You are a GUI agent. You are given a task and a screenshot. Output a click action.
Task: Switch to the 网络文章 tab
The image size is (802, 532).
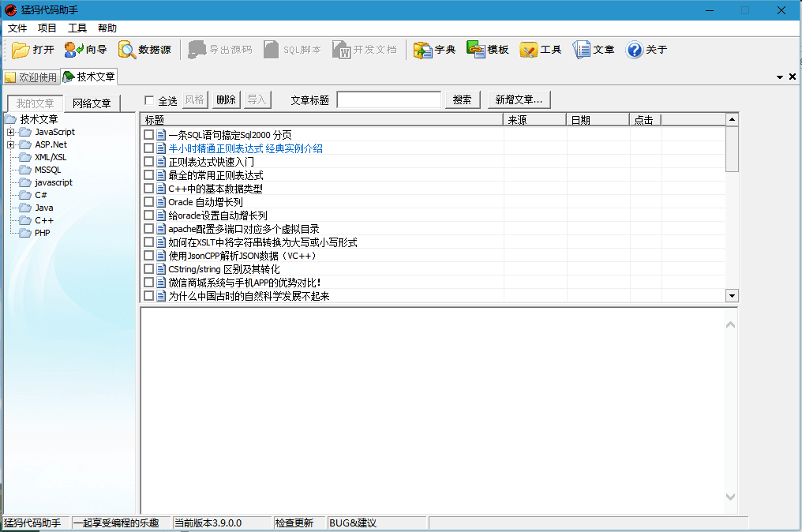click(92, 103)
